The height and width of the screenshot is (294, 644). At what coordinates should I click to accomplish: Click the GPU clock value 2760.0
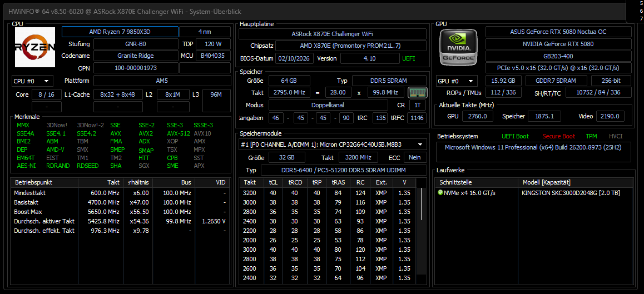[x=477, y=116]
